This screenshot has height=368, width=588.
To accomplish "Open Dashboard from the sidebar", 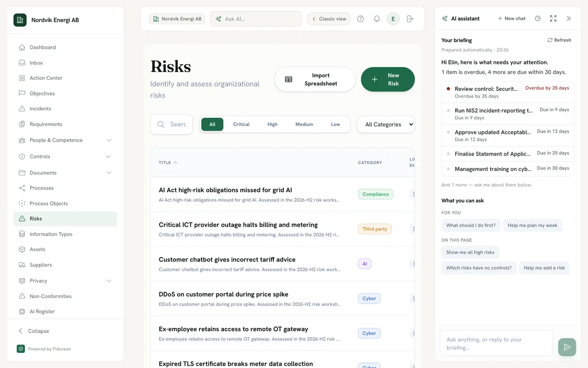I will click(65, 47).
